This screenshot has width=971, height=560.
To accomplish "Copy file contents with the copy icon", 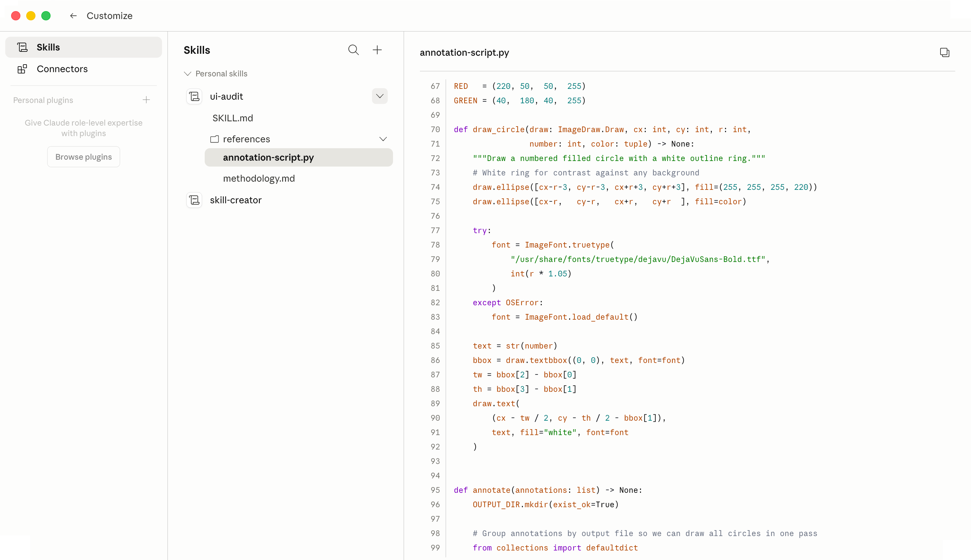I will [944, 52].
